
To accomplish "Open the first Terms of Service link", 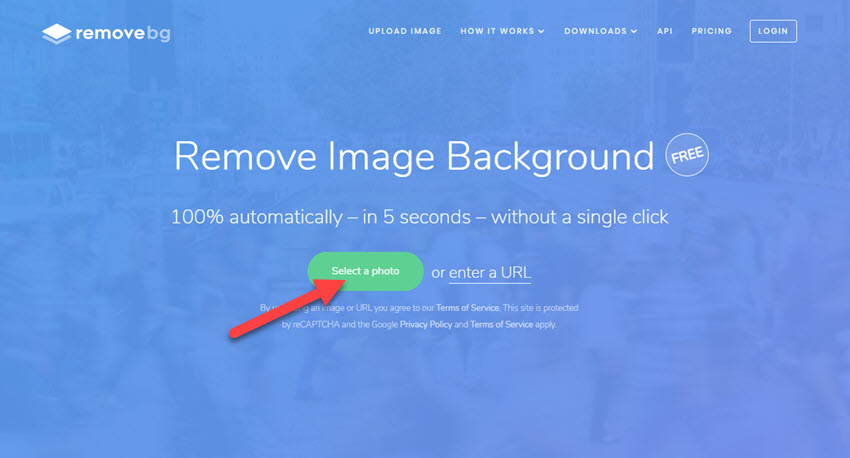I will tap(467, 308).
